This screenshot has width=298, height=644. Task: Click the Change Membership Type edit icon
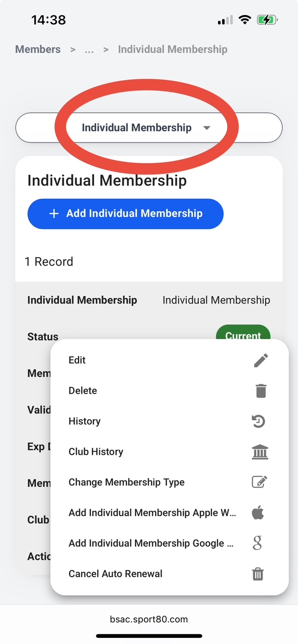[259, 482]
